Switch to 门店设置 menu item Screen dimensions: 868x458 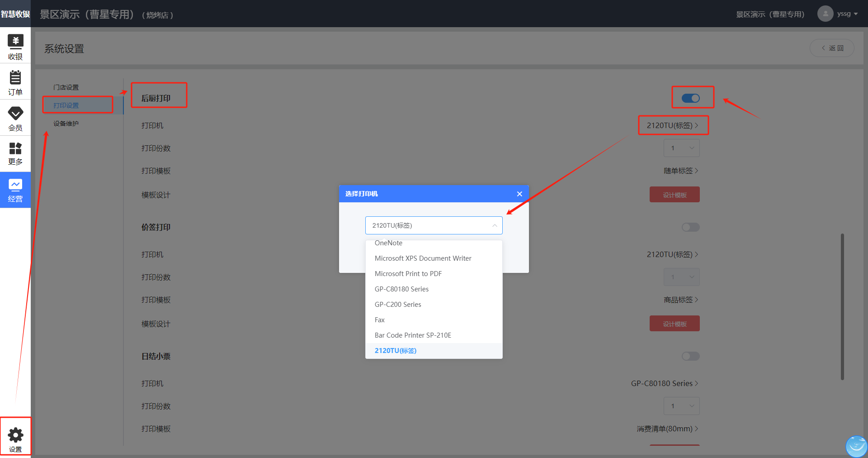(66, 87)
